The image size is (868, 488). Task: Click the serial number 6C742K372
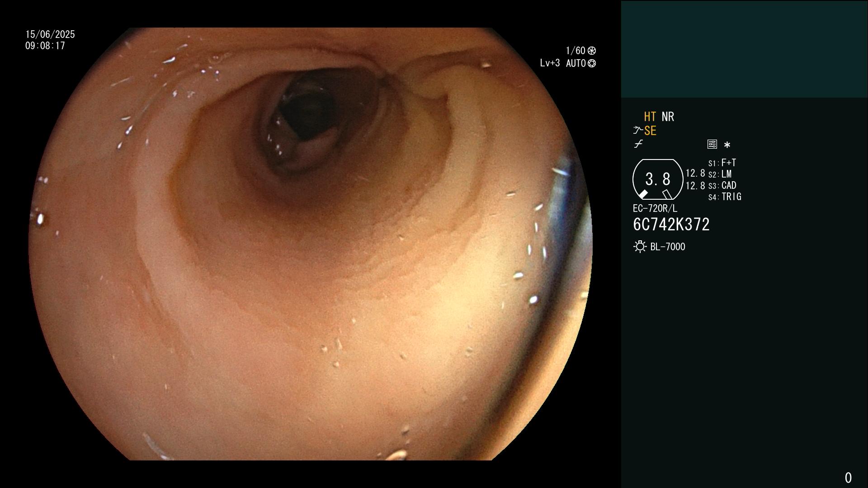(x=671, y=225)
